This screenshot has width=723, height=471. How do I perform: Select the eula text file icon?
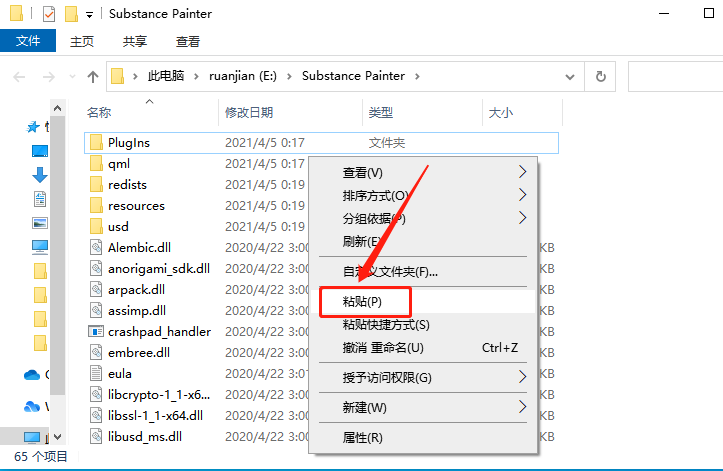tap(96, 373)
